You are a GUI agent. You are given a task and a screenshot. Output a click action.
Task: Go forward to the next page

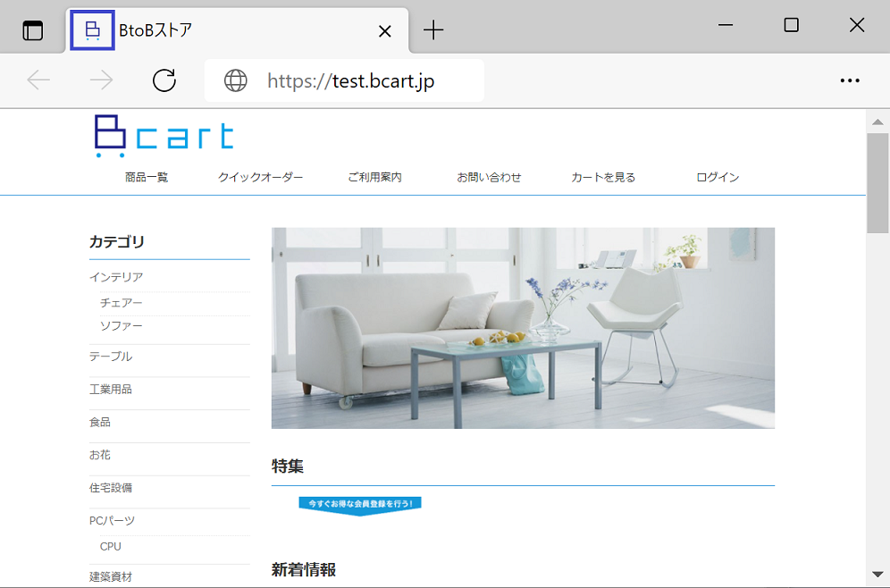tap(102, 80)
